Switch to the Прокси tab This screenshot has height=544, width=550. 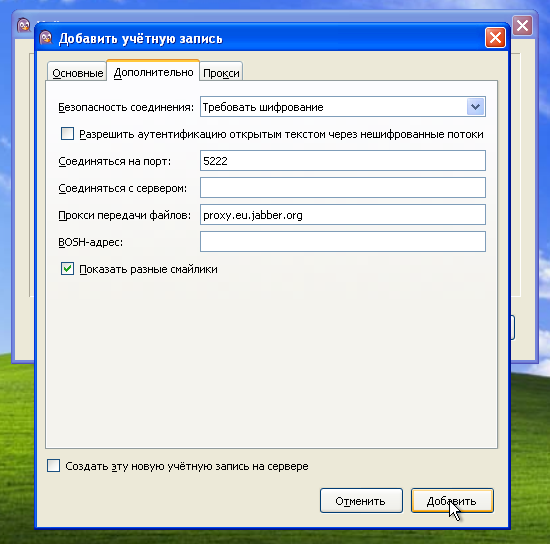coord(221,73)
